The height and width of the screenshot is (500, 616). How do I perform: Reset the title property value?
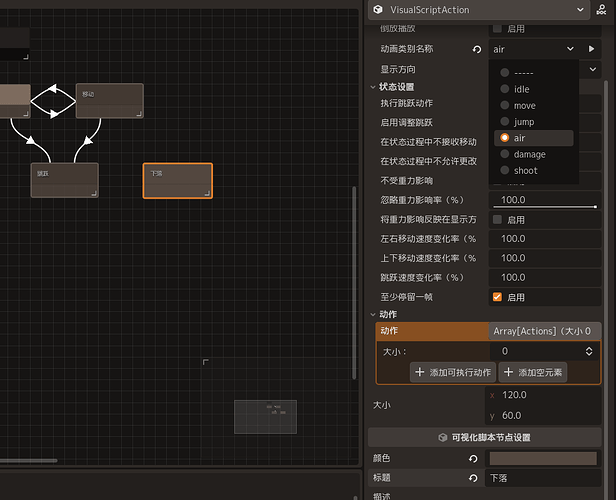point(473,478)
